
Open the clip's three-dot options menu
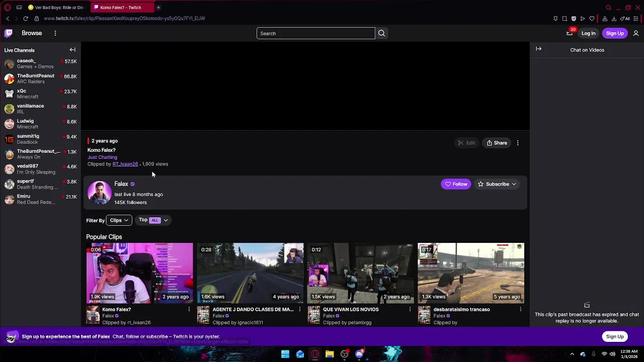pos(518,143)
